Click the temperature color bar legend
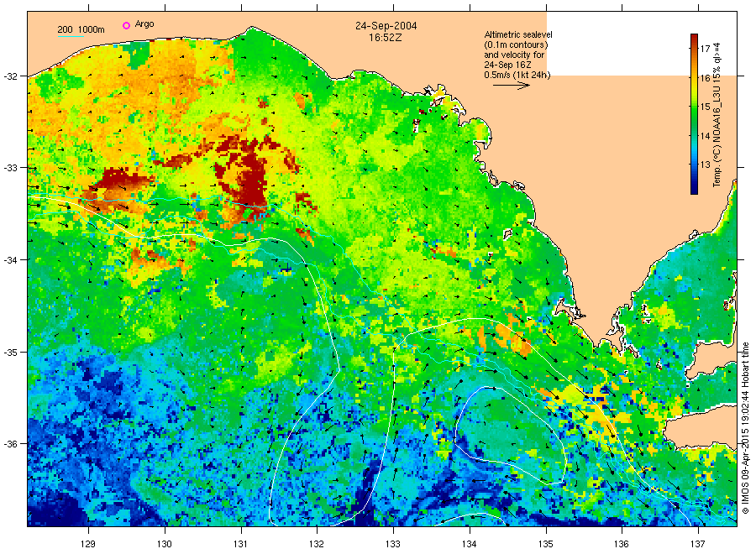 694,114
